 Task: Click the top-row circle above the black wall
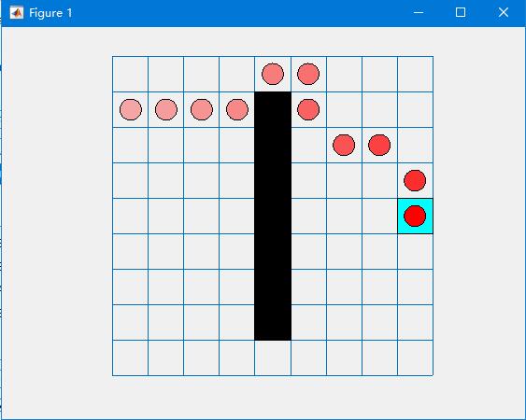(273, 74)
